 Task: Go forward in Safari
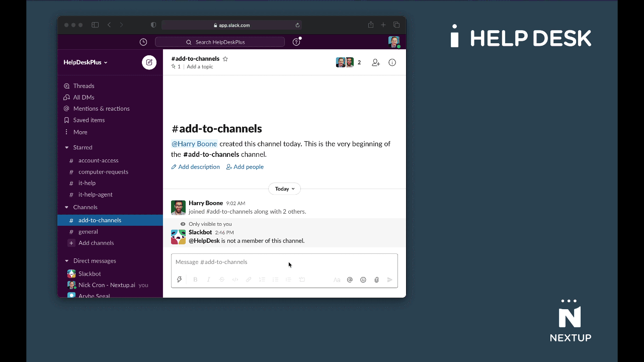pos(121,25)
